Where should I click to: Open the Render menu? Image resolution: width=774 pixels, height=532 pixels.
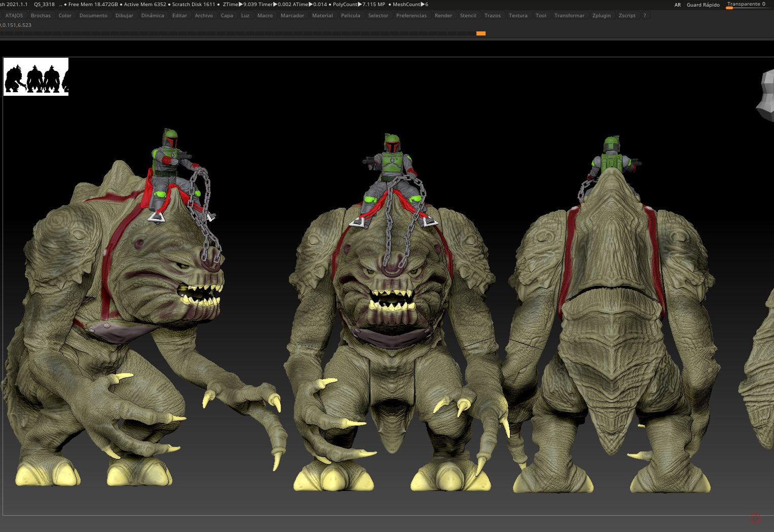pos(444,16)
